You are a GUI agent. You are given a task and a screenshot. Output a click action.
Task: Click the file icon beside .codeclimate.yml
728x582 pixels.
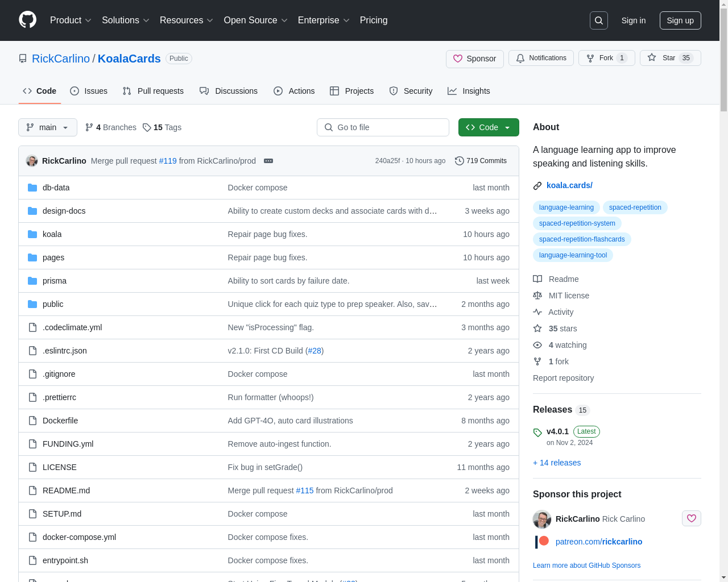click(32, 327)
